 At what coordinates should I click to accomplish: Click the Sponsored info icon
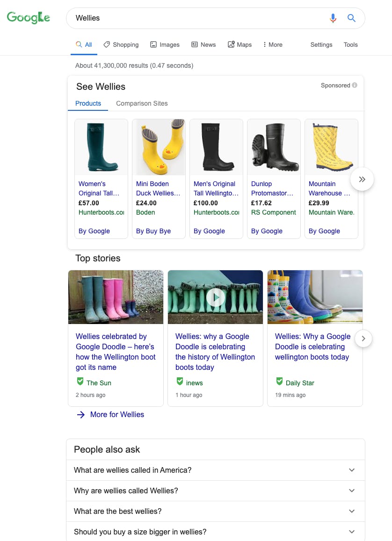355,85
